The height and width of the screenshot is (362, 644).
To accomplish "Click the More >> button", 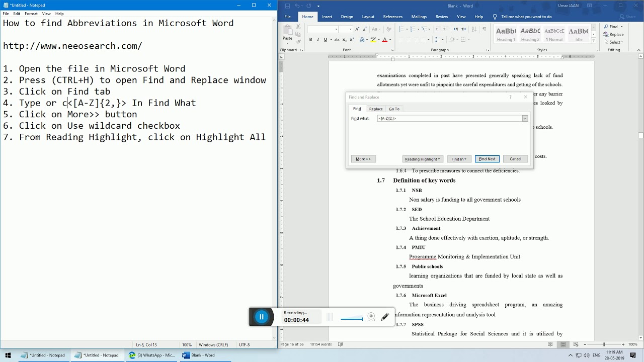I will (x=363, y=159).
